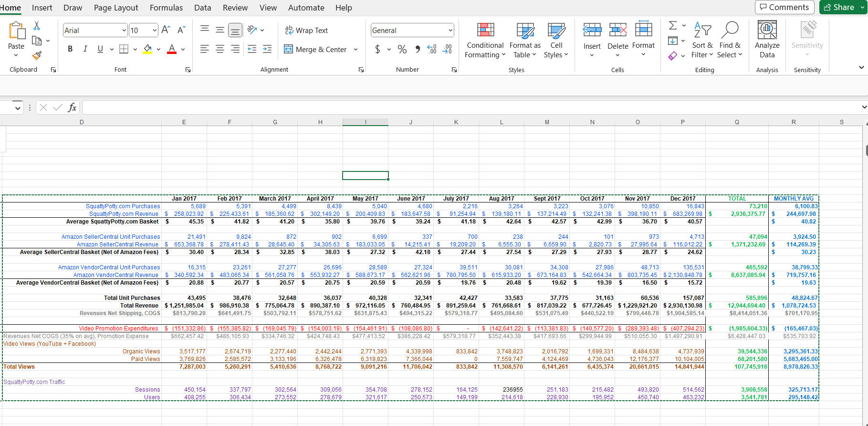Decrease font size with small A

[x=181, y=30]
